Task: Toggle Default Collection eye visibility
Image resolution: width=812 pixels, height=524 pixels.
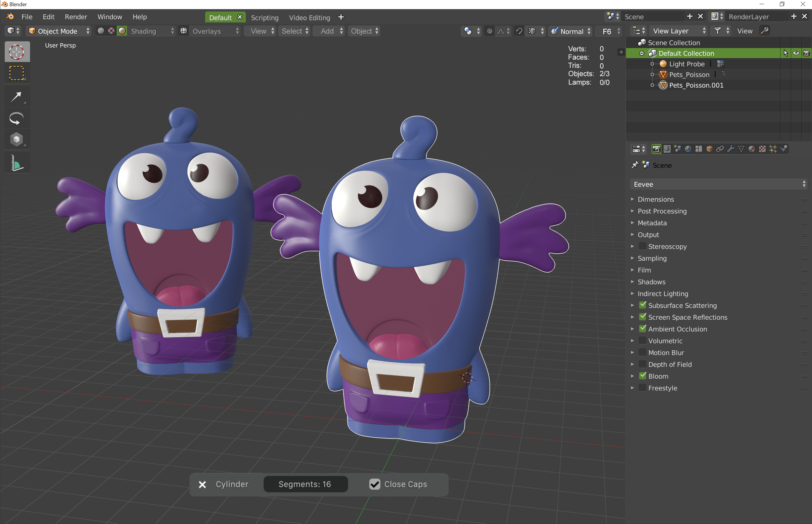Action: pos(796,53)
